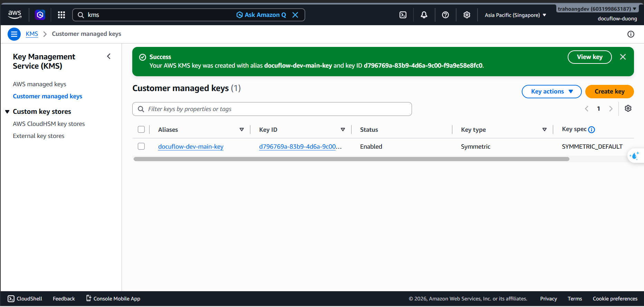Check the docuflow-dev-main-key row checkbox
The width and height of the screenshot is (644, 307).
pos(141,146)
